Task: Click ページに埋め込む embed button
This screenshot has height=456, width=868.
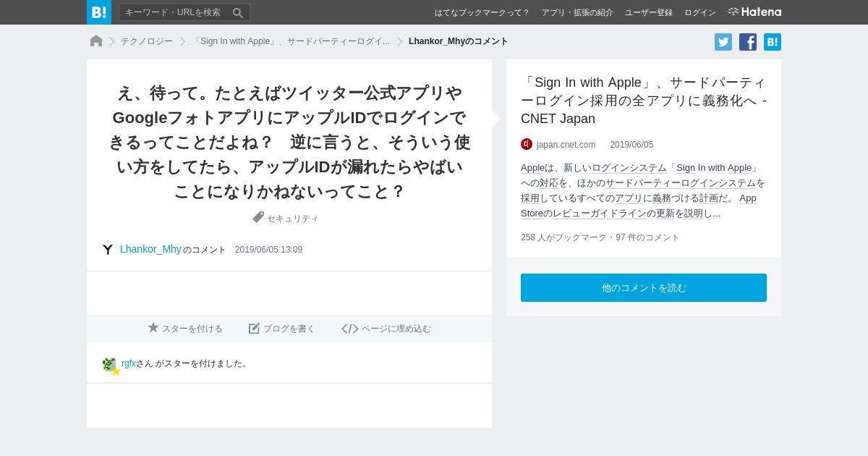Action: tap(386, 329)
